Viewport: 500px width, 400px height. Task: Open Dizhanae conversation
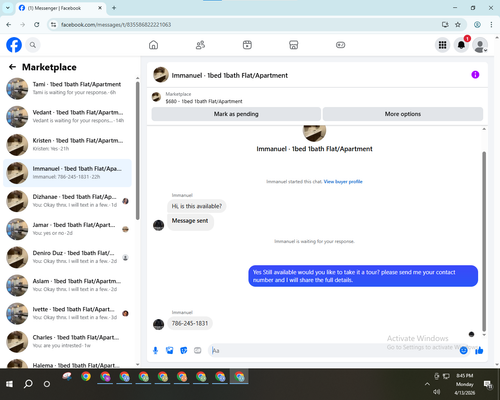pyautogui.click(x=67, y=201)
